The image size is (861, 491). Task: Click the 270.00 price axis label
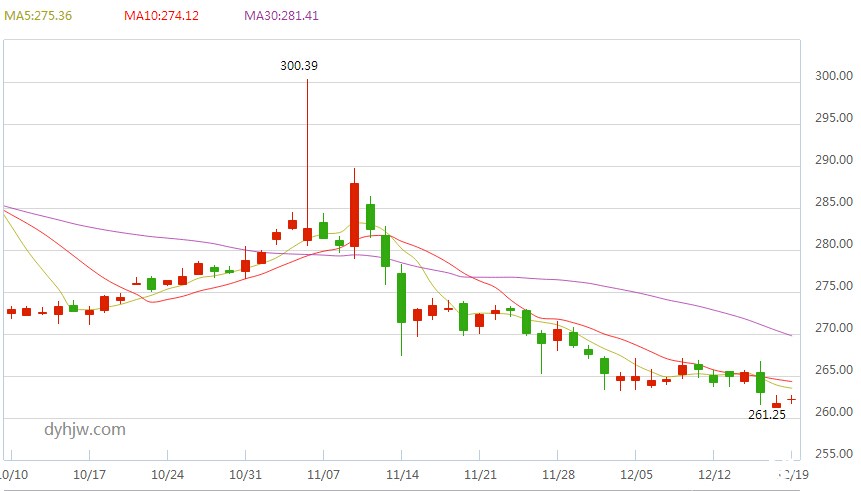(832, 328)
